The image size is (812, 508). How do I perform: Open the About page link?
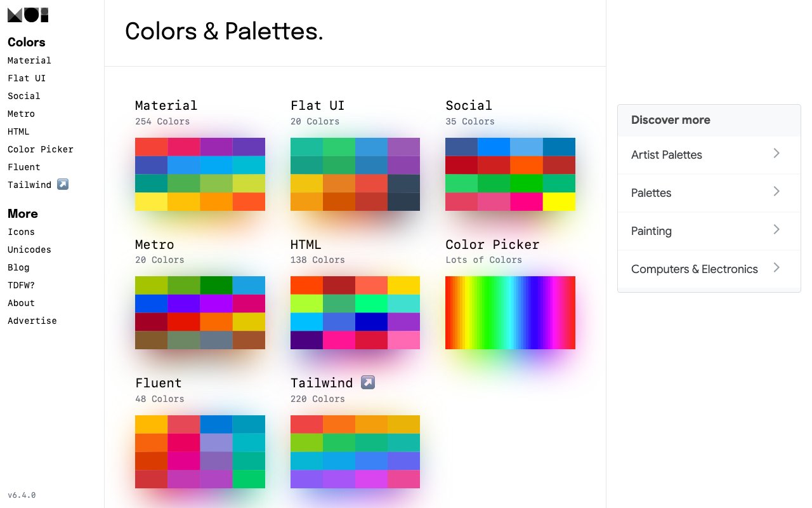click(21, 303)
